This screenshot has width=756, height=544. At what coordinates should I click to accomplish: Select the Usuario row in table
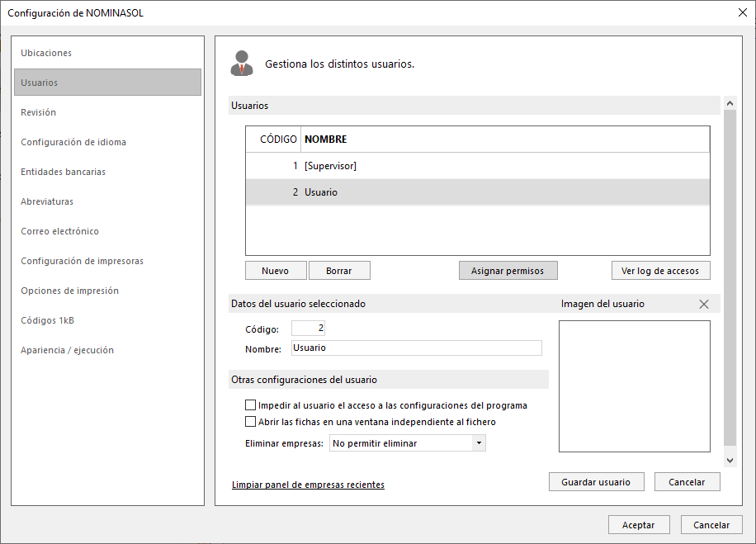[478, 192]
